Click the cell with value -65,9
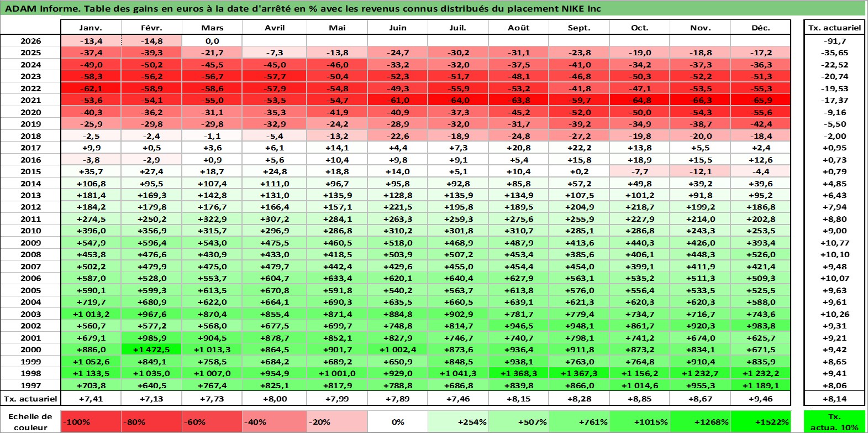This screenshot has height=433, width=868. (x=761, y=100)
